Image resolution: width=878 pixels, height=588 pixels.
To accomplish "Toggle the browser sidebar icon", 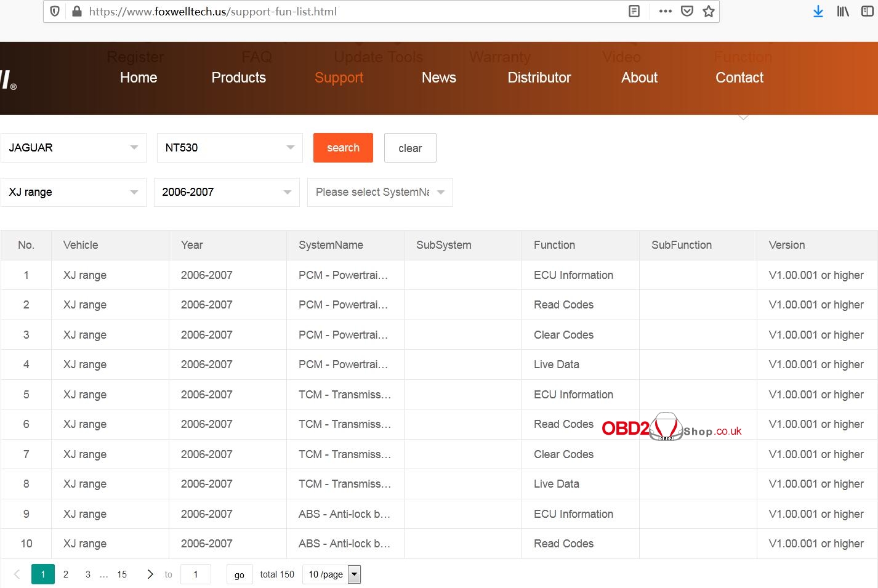I will pyautogui.click(x=867, y=11).
